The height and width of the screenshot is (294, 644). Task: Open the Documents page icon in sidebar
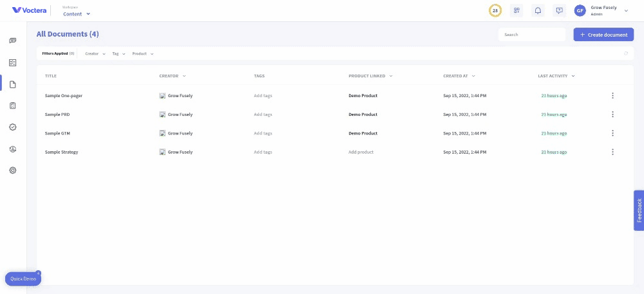click(13, 84)
